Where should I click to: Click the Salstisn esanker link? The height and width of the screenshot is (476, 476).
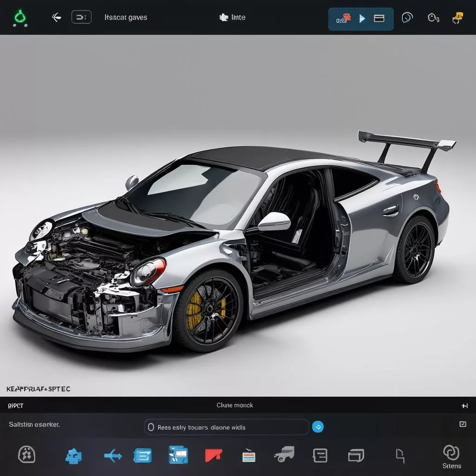pyautogui.click(x=33, y=424)
